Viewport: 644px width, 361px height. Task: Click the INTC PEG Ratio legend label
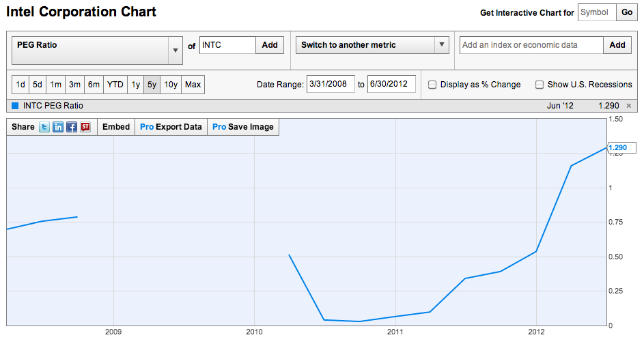tap(53, 106)
